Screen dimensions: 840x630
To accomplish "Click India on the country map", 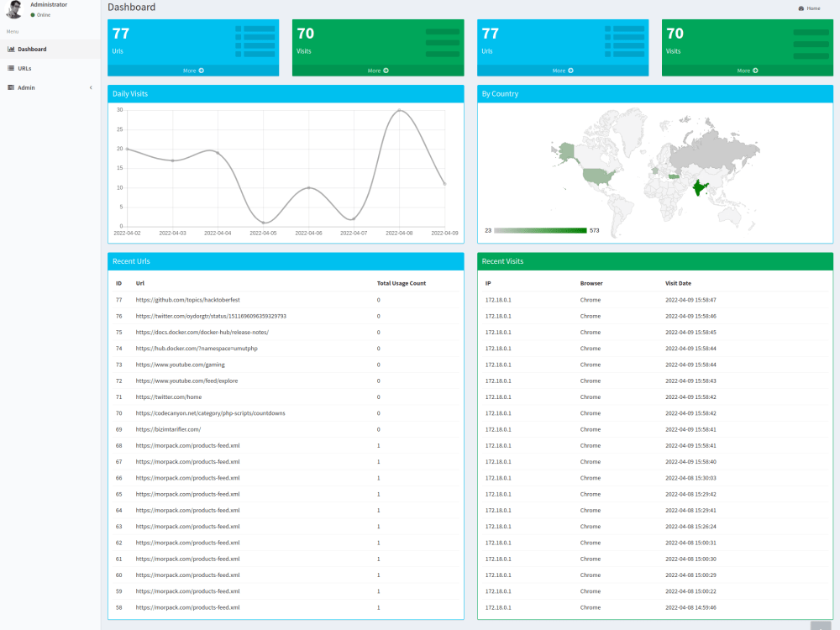I will point(699,188).
